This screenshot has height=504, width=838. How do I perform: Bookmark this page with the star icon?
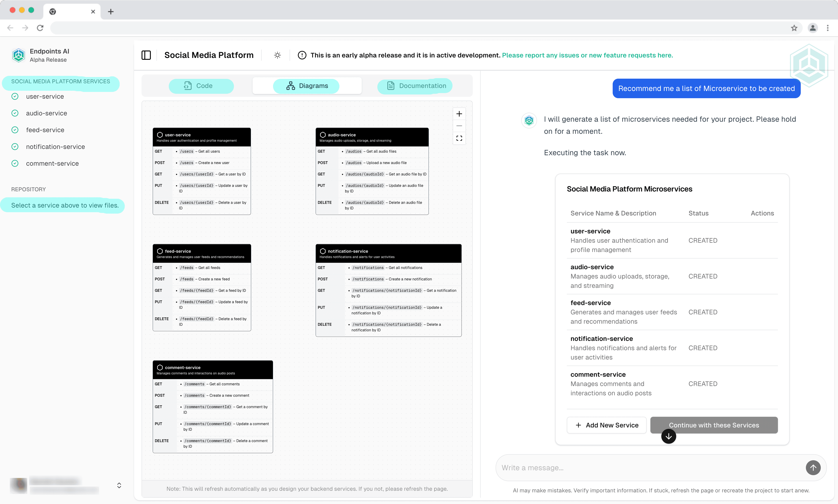coord(794,28)
